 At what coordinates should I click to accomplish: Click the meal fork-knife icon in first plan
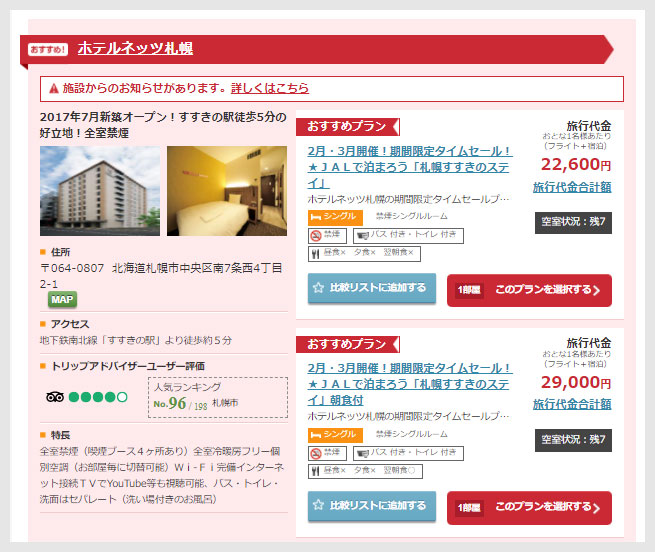(x=315, y=254)
